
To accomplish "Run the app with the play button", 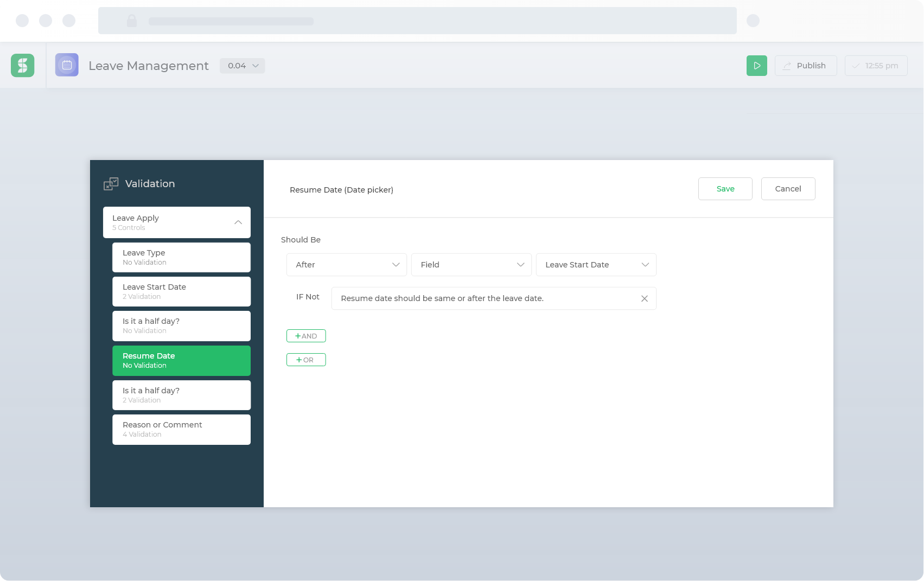I will [x=757, y=66].
